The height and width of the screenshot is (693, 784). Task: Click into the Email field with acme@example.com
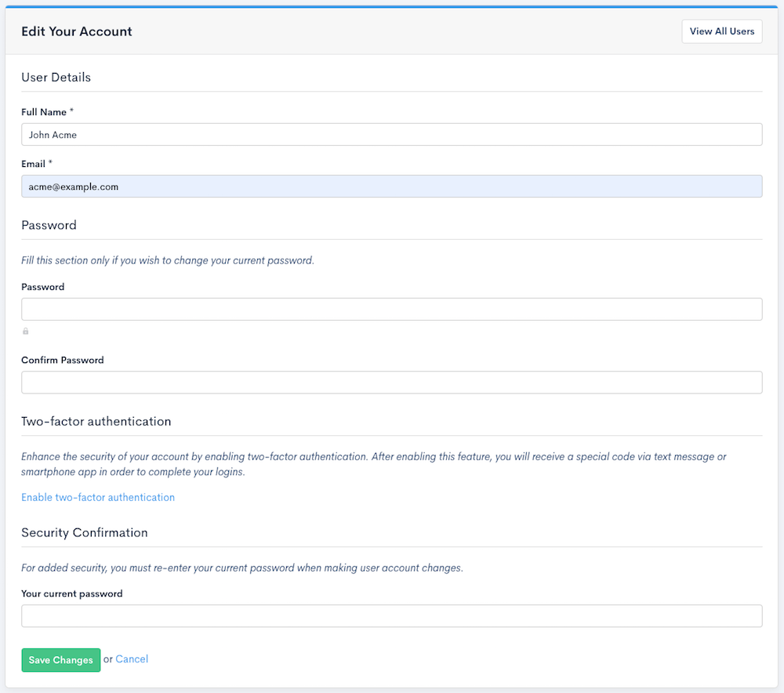[x=391, y=187]
